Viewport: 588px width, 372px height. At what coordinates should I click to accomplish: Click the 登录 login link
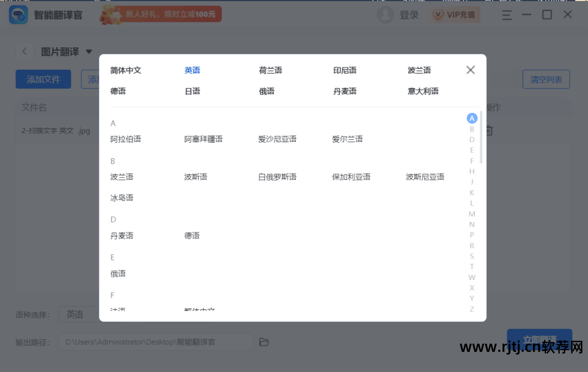[409, 15]
